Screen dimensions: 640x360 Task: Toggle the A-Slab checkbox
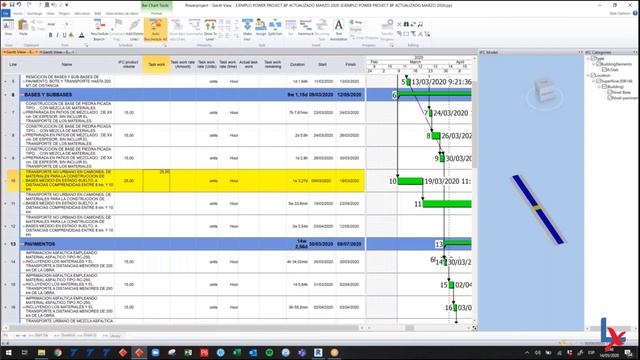pos(604,70)
